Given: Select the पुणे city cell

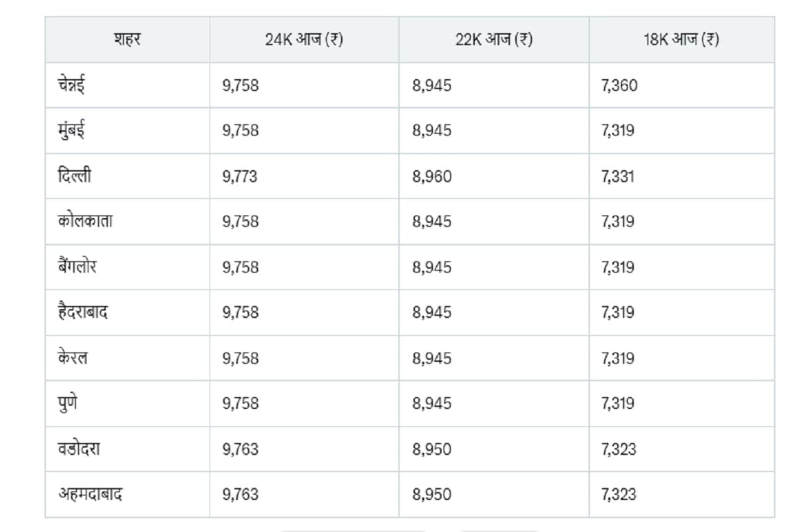Looking at the screenshot, I should click(67, 404).
